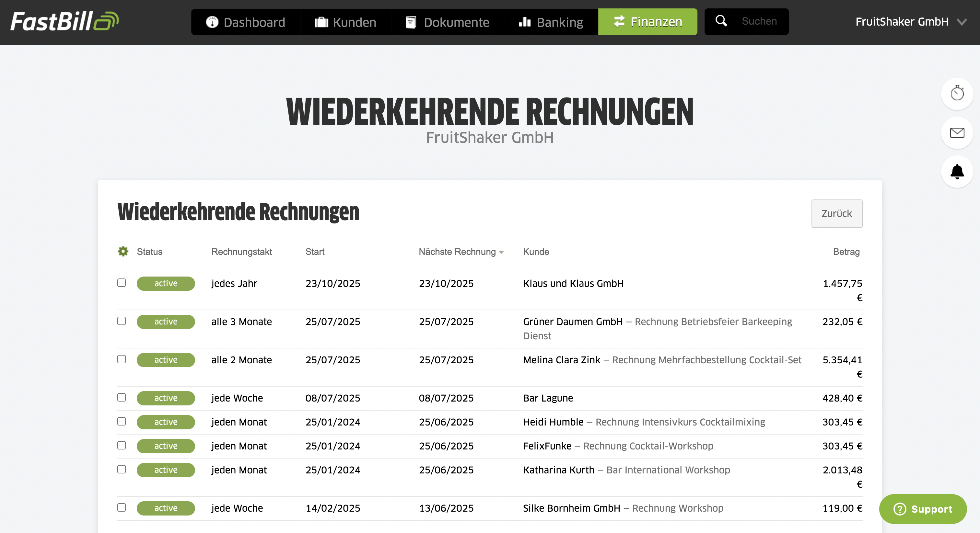Open Katharina Kurth Bar International Workshop

click(626, 470)
